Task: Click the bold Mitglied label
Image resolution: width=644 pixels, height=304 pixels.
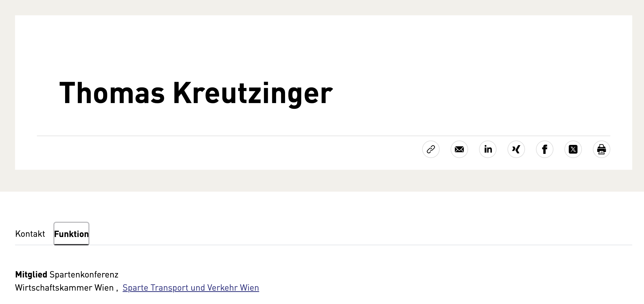Action: 31,274
